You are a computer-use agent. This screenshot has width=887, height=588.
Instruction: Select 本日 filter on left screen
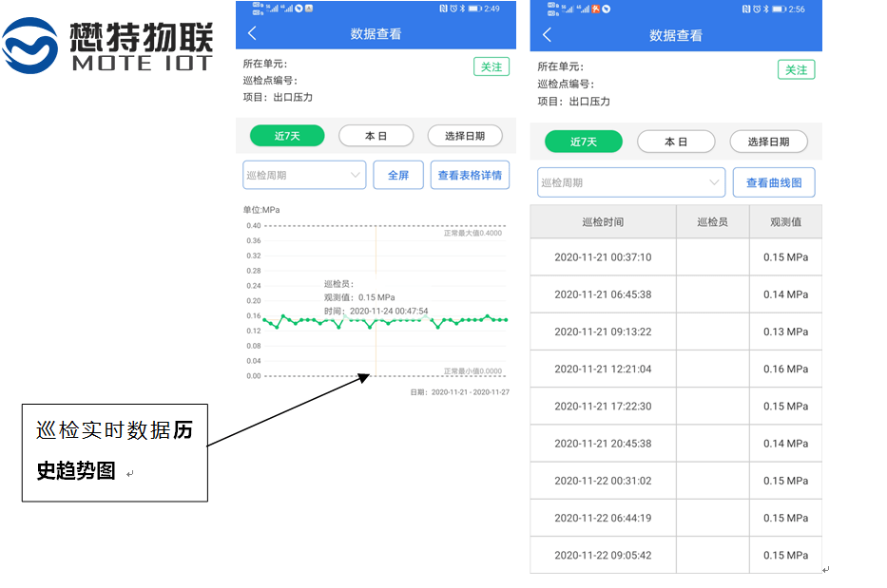[376, 136]
